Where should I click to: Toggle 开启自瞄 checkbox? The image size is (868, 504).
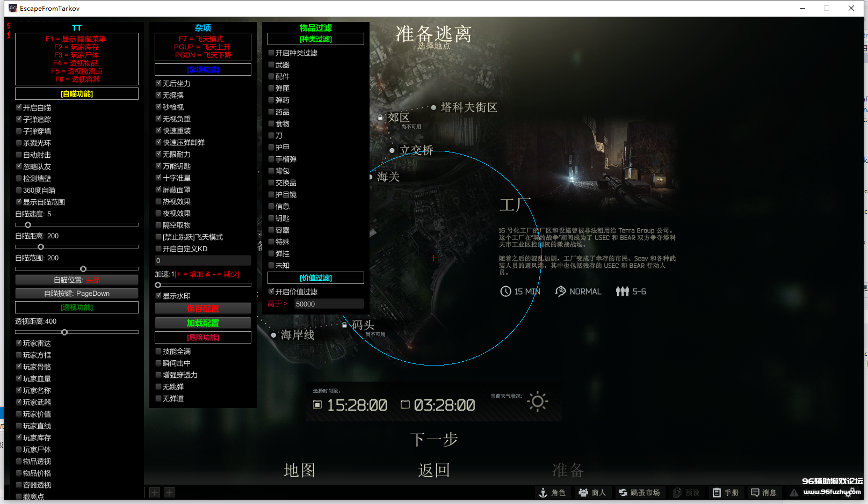pos(19,107)
